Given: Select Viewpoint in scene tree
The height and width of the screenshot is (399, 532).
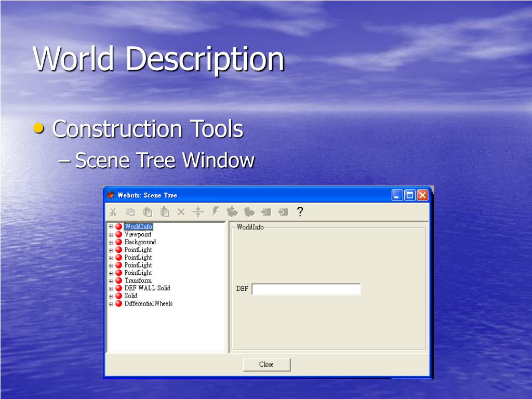Looking at the screenshot, I should click(x=138, y=234).
